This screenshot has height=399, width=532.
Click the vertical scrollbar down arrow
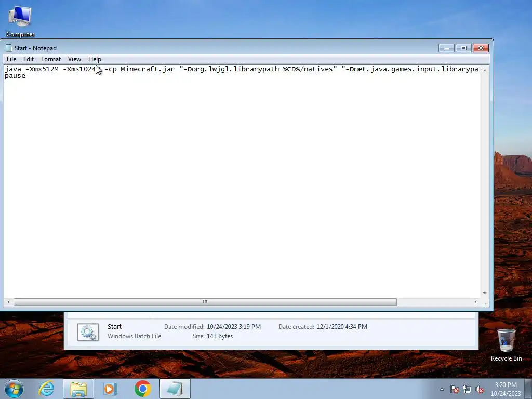(485, 293)
